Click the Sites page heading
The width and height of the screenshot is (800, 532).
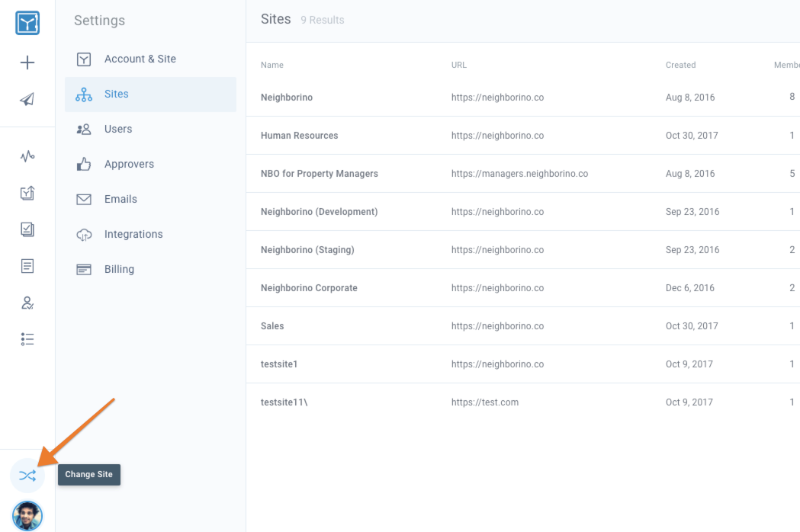point(275,19)
